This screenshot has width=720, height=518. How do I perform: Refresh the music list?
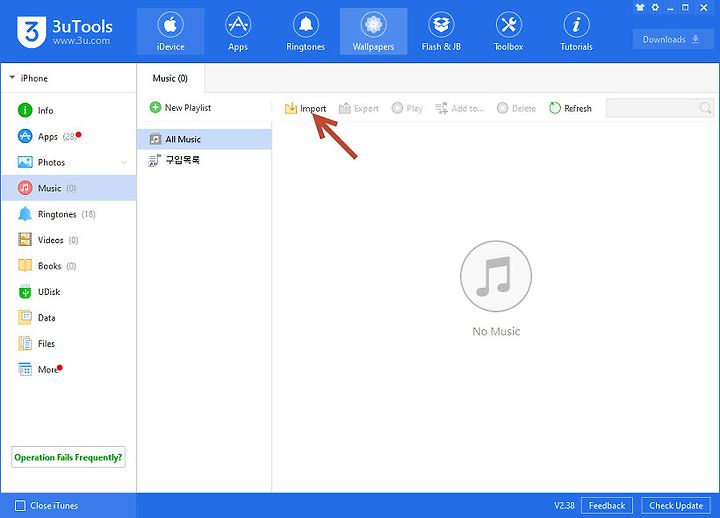pos(570,108)
